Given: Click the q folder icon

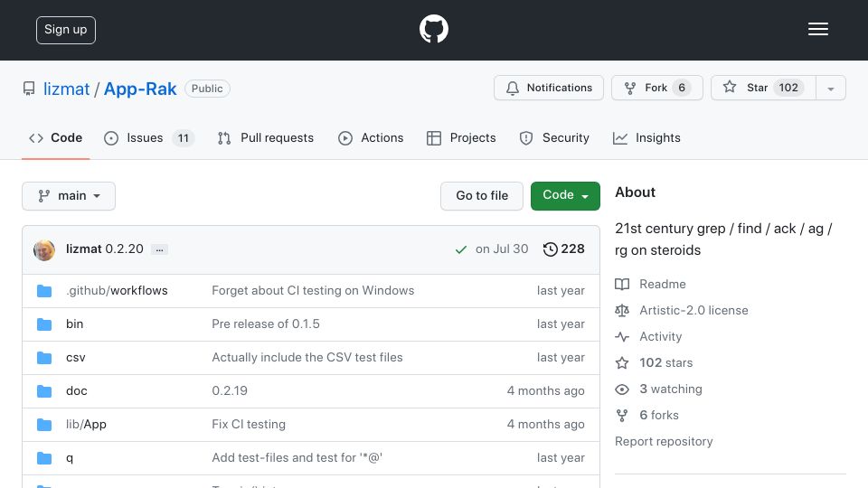Looking at the screenshot, I should tap(44, 458).
